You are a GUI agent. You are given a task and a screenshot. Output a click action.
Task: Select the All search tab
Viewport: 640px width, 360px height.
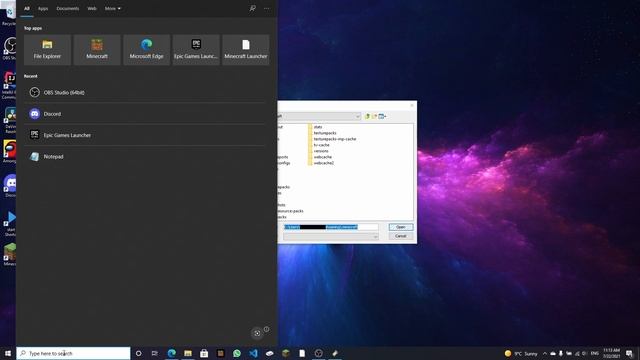[x=27, y=9]
